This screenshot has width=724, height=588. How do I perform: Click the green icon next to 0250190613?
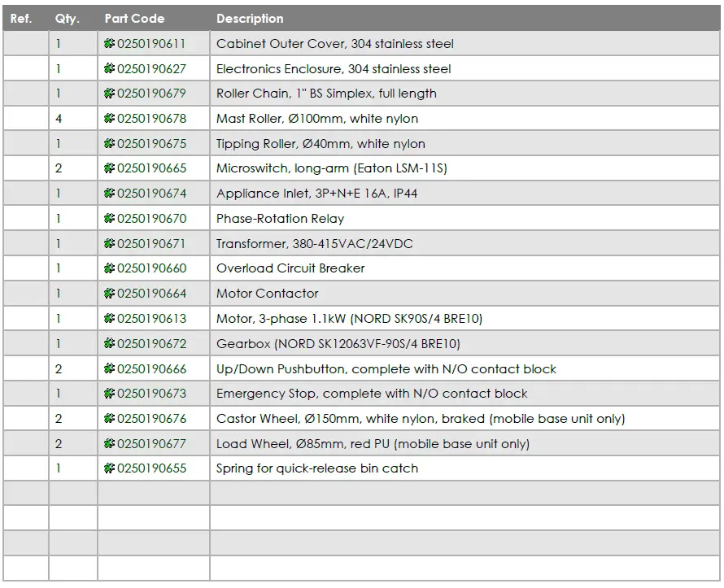(x=110, y=319)
